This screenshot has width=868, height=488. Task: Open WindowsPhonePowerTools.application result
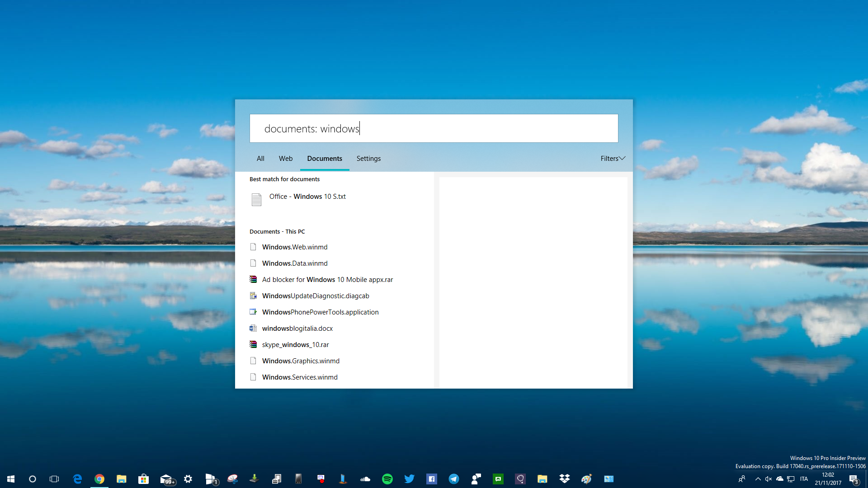pyautogui.click(x=335, y=312)
